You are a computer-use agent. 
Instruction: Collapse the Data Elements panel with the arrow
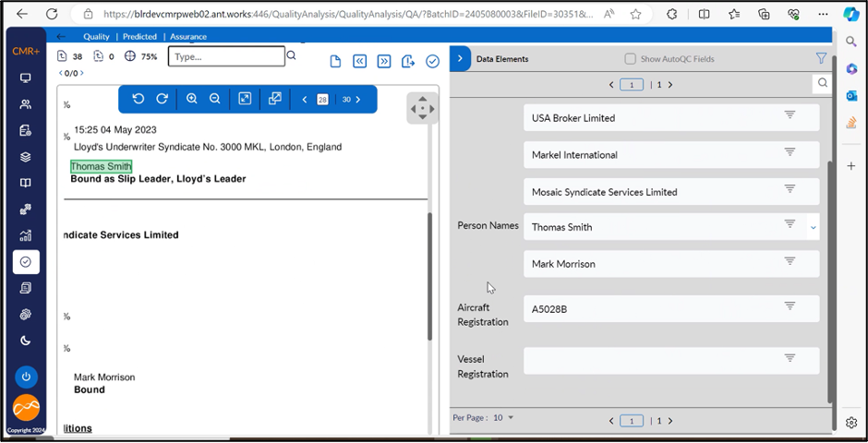tap(460, 58)
